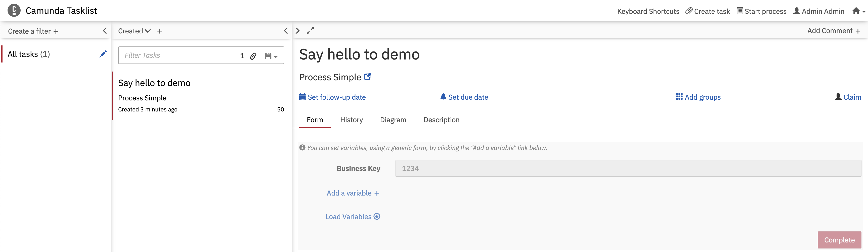The image size is (868, 252).
Task: Click the plus icon next to Created
Action: 160,31
